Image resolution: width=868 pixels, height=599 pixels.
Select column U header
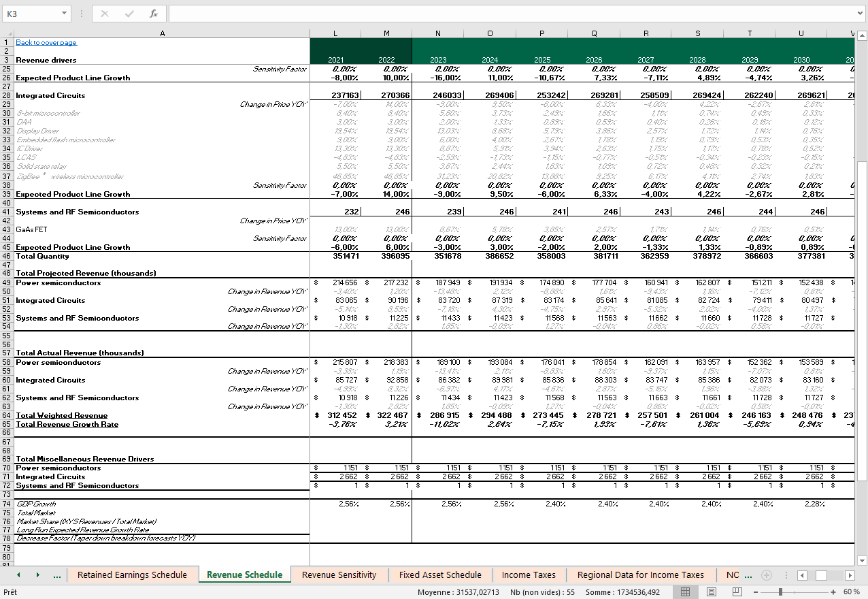point(801,33)
